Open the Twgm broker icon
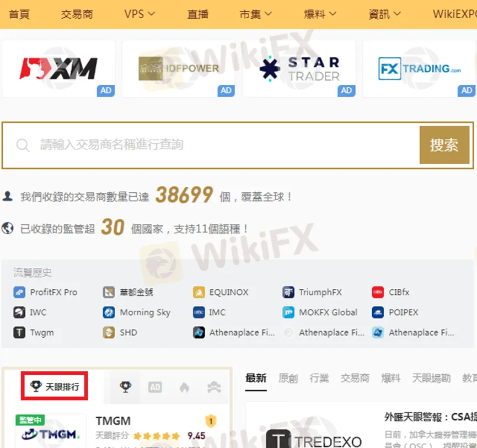The width and height of the screenshot is (477, 448). coord(19,332)
